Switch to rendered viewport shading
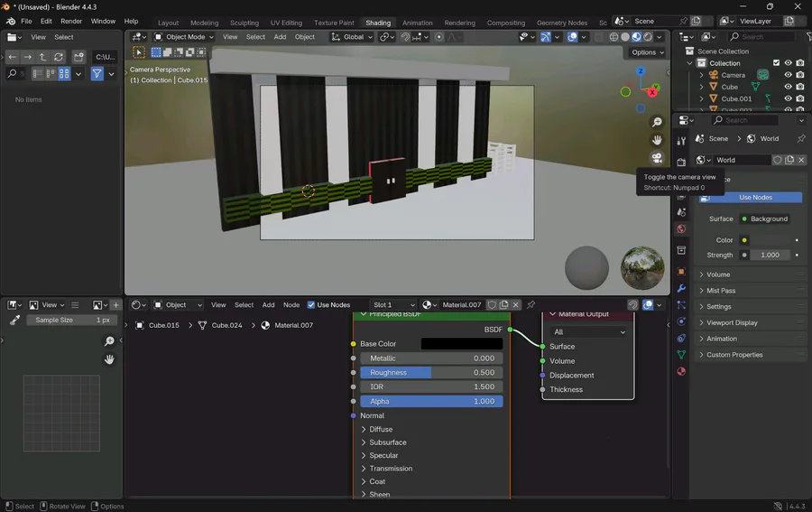 [x=648, y=37]
